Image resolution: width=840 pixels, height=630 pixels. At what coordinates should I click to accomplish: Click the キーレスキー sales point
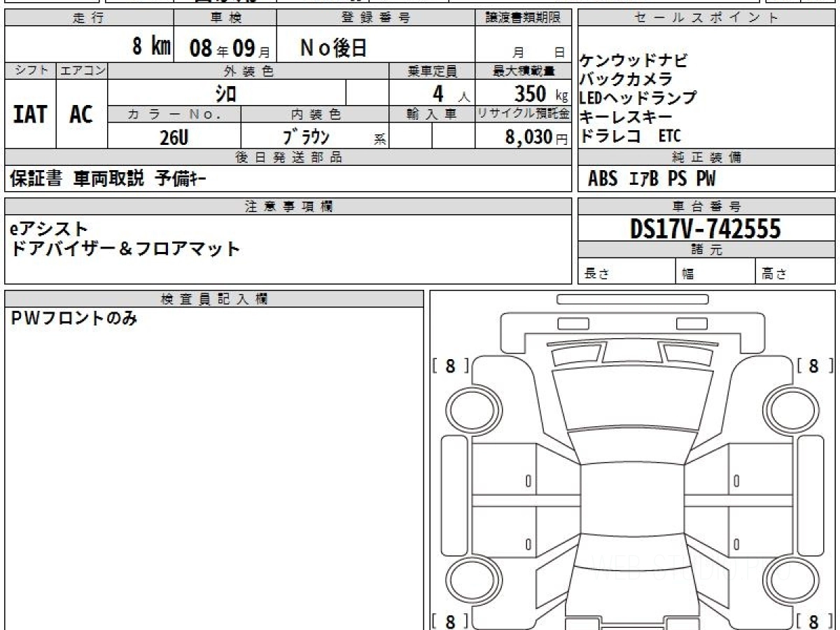[626, 117]
